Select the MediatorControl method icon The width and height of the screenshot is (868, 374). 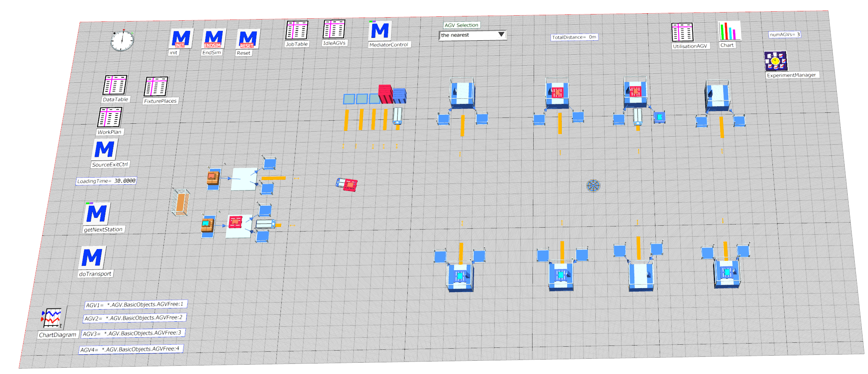pyautogui.click(x=380, y=31)
